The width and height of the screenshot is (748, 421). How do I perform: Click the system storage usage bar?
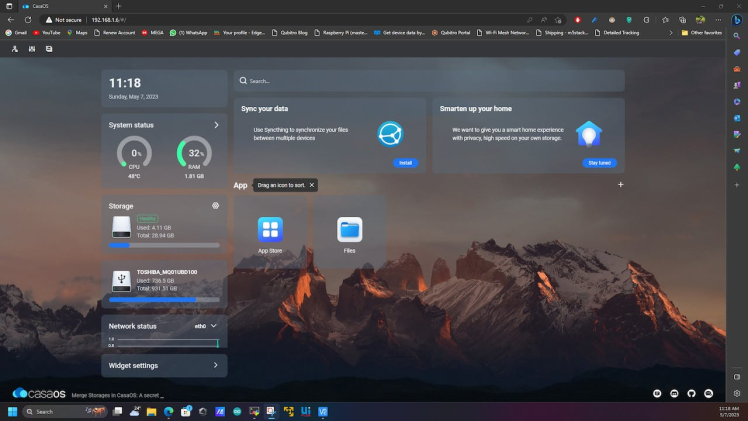coord(164,246)
